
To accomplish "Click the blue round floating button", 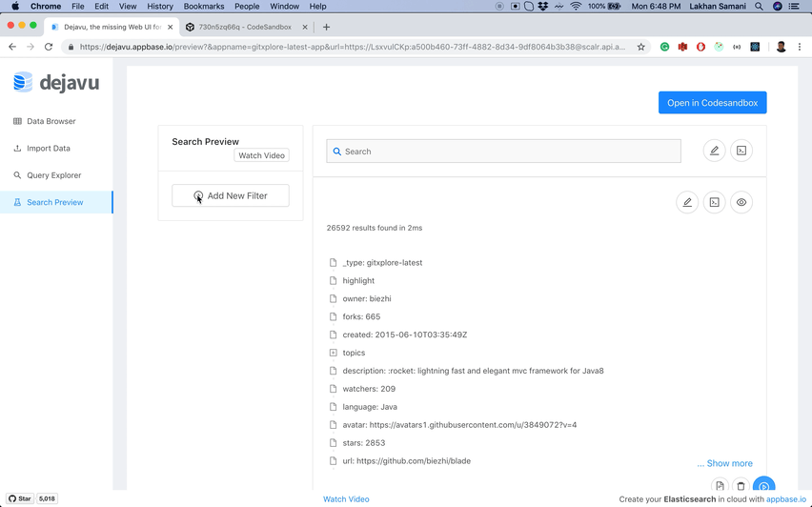I will pos(763,485).
